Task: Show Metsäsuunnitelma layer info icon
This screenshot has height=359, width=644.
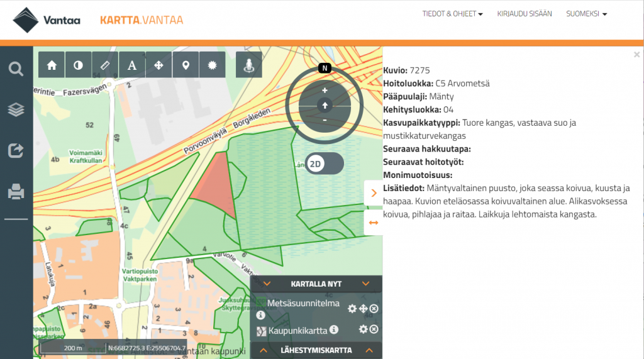Action: pyautogui.click(x=260, y=316)
